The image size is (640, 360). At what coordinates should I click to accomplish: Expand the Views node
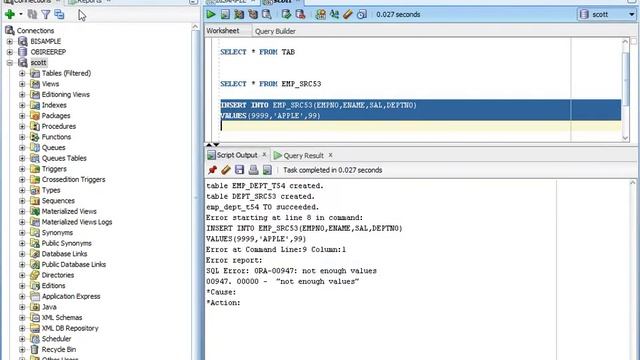pos(22,84)
